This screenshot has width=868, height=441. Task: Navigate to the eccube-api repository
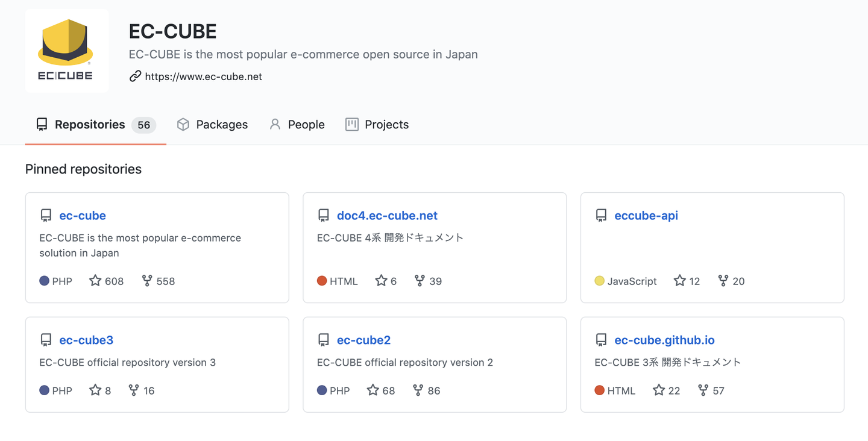(646, 216)
